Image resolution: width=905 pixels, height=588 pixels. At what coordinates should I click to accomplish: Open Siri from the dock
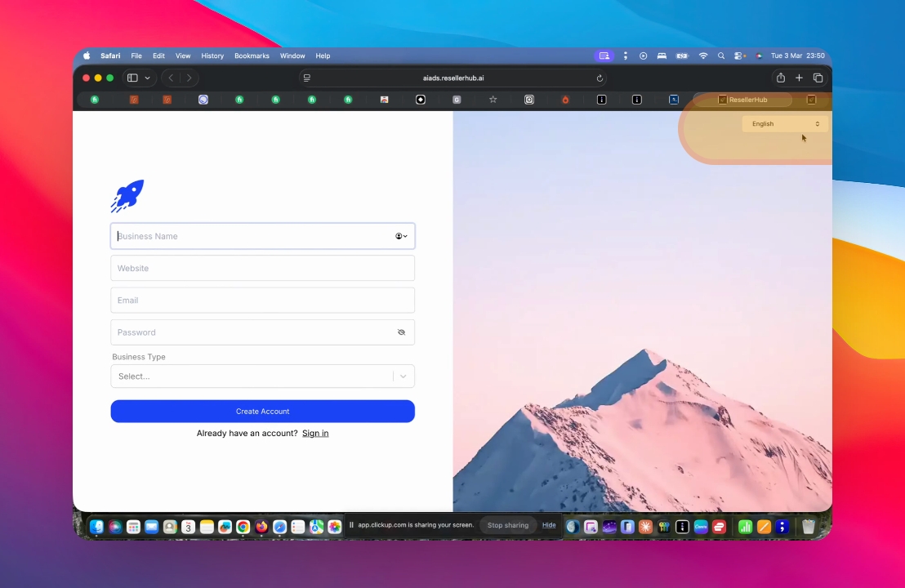pos(115,527)
